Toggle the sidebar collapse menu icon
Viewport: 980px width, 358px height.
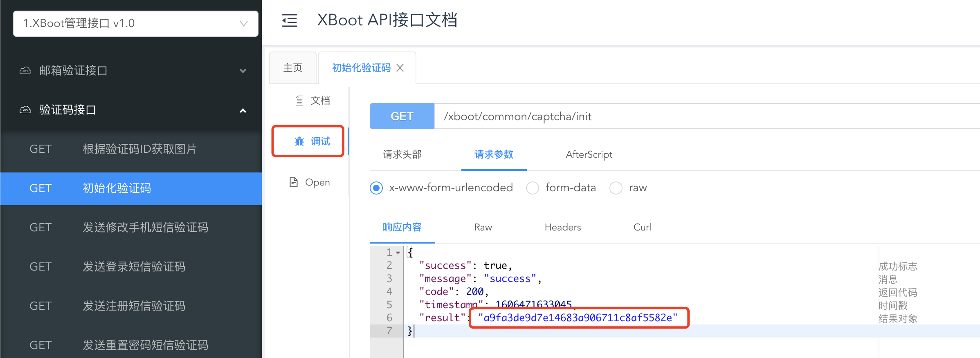290,20
